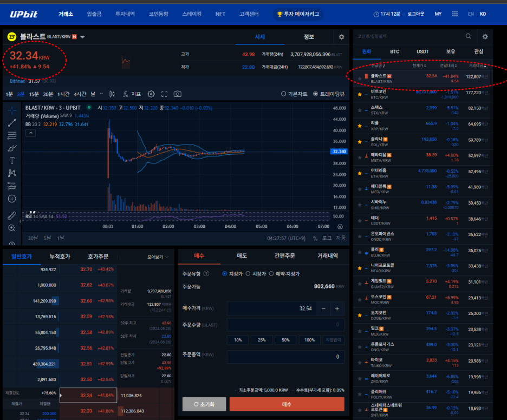
Task: Select the ruler measure tool
Action: pos(12,215)
